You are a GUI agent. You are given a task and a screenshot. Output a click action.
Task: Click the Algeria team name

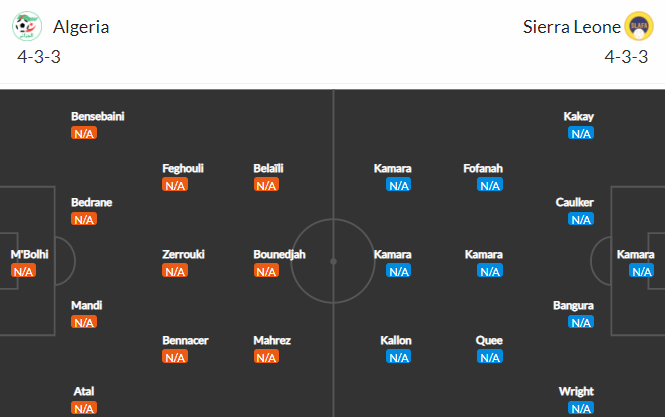[x=81, y=27]
